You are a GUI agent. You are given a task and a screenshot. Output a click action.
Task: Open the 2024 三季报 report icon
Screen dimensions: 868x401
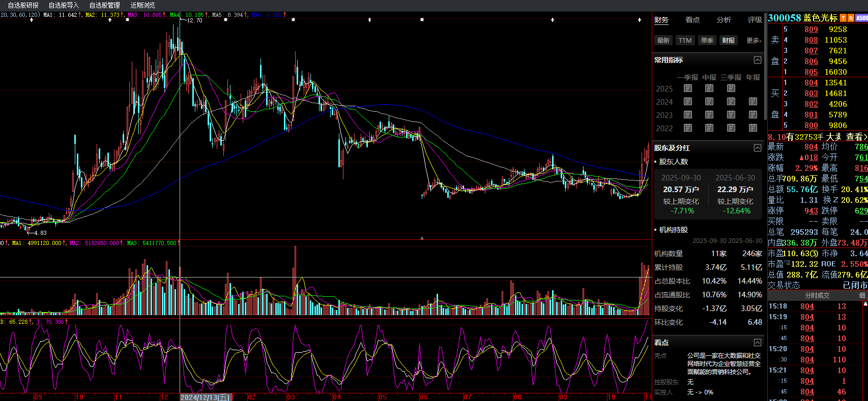731,102
